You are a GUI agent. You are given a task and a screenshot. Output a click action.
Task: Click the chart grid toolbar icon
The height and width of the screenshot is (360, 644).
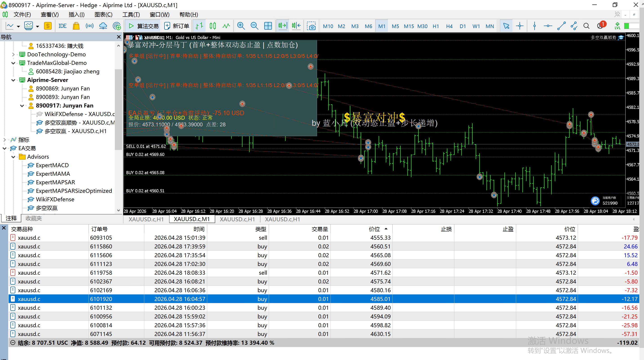[x=268, y=26]
